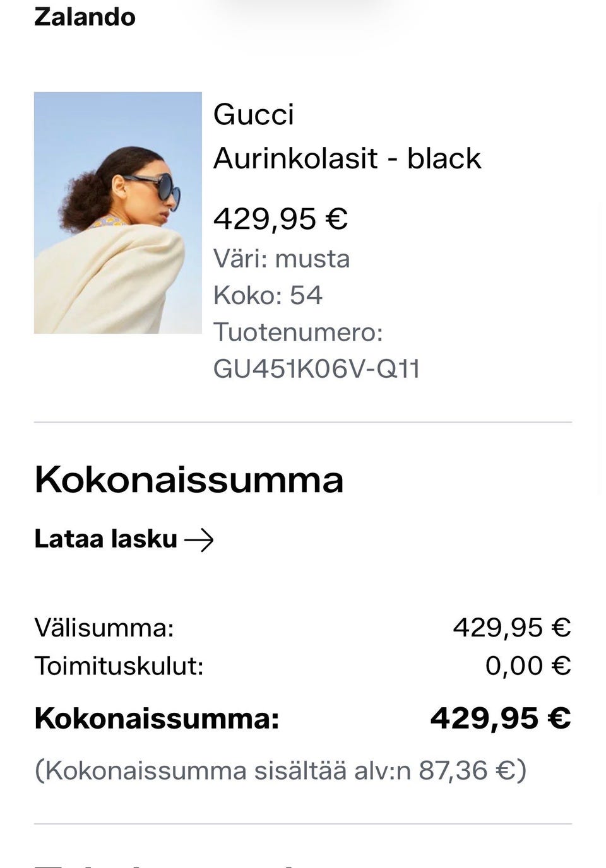Select the product name Aurinkolasit - black
Screen dimensions: 606x868
(x=347, y=158)
